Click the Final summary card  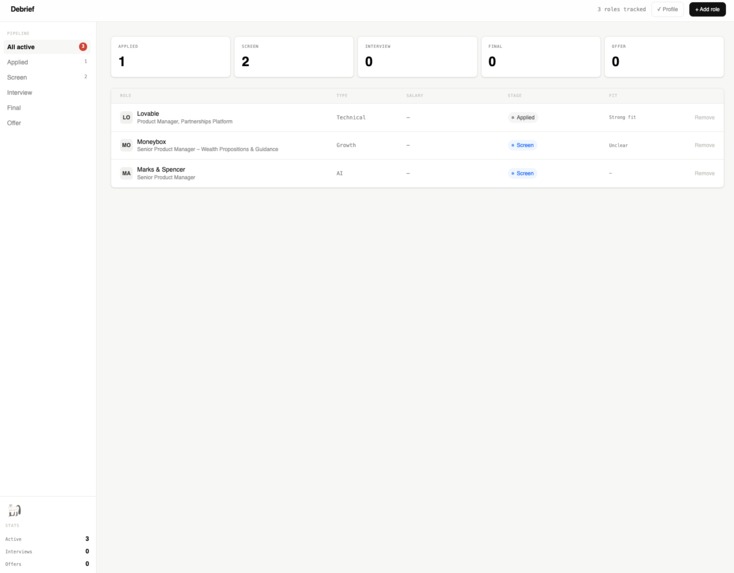coord(541,57)
